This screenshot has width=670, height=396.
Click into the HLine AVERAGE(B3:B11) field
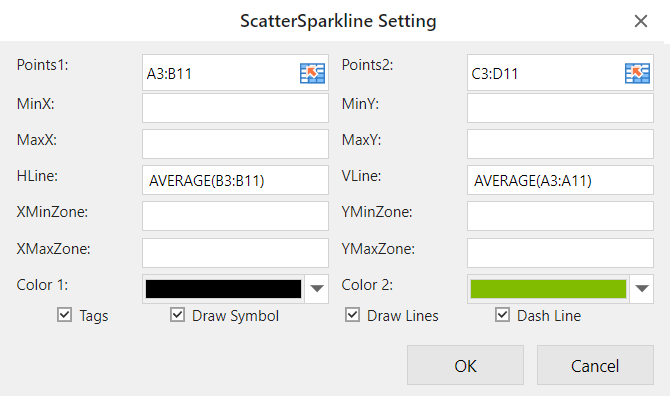(x=235, y=180)
